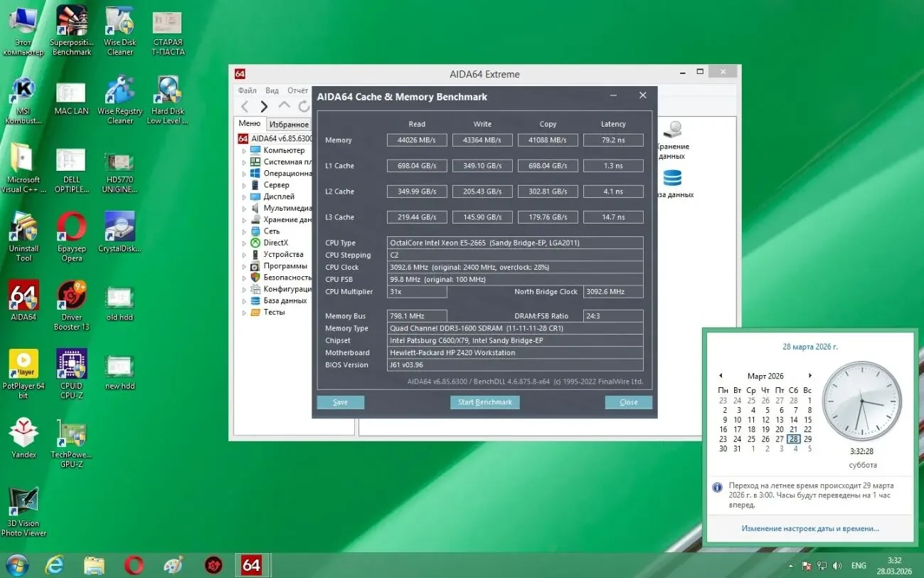Expand the Хранение данных tree node
924x578 pixels.
coord(245,219)
